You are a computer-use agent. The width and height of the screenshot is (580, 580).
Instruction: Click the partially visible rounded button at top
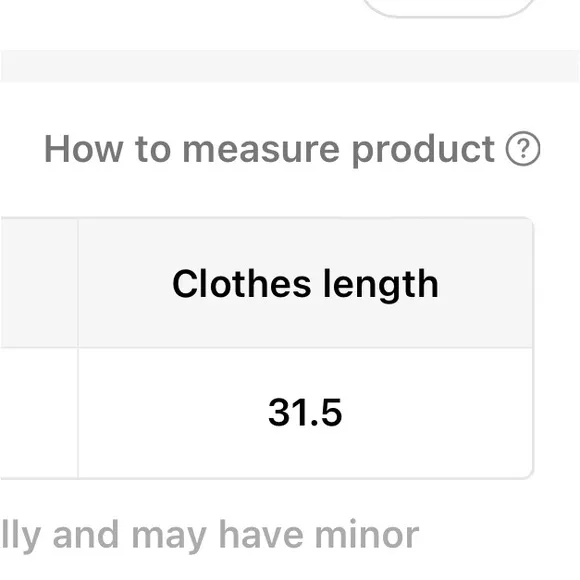450,8
